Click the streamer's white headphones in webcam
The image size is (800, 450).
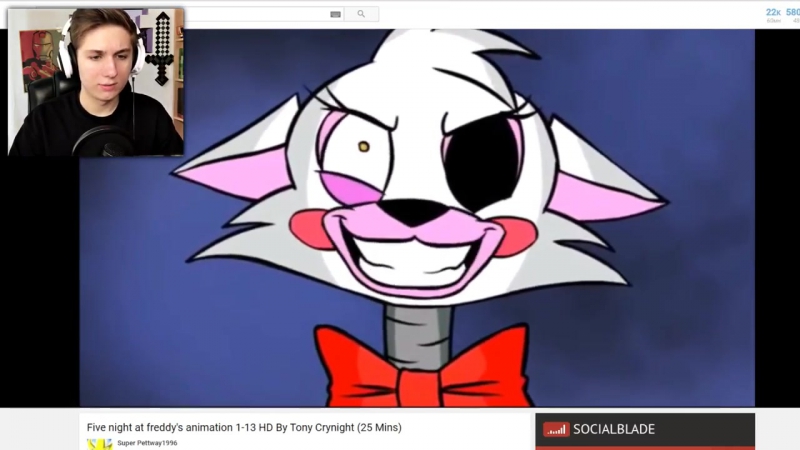click(66, 55)
